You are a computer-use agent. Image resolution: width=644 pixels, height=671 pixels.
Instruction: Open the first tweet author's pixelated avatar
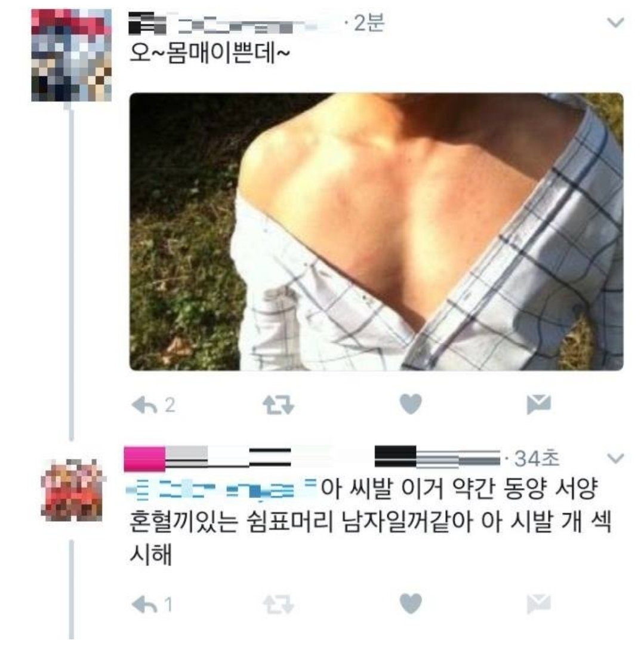click(72, 55)
